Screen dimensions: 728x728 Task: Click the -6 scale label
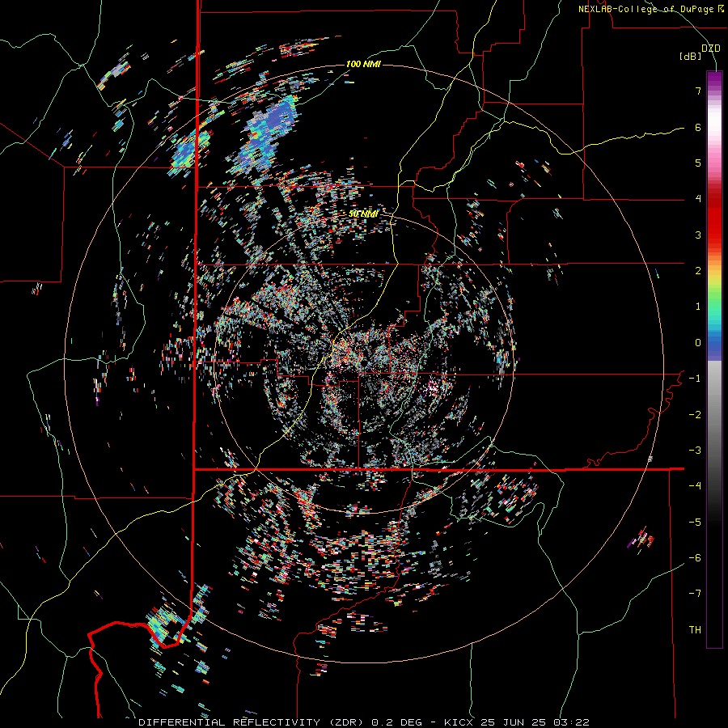click(x=695, y=558)
